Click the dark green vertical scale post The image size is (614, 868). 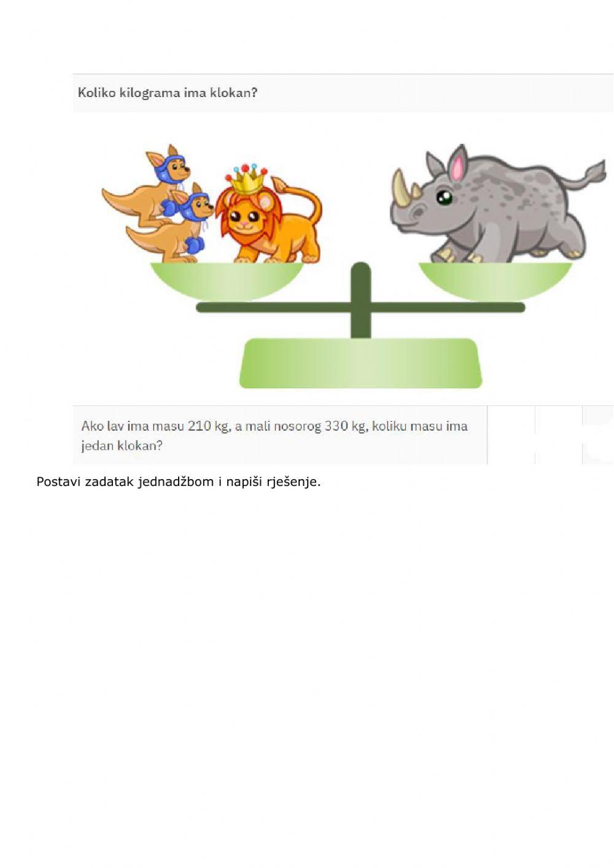[360, 300]
